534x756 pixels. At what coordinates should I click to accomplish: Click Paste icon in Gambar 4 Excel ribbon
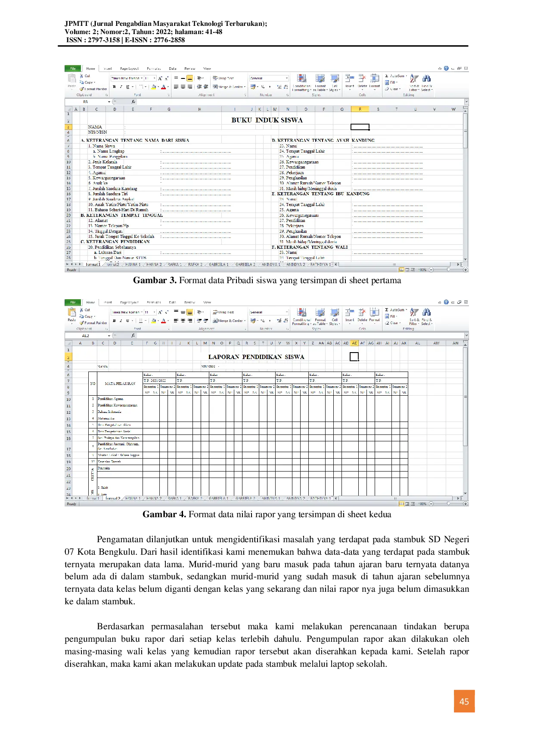[x=71, y=312]
